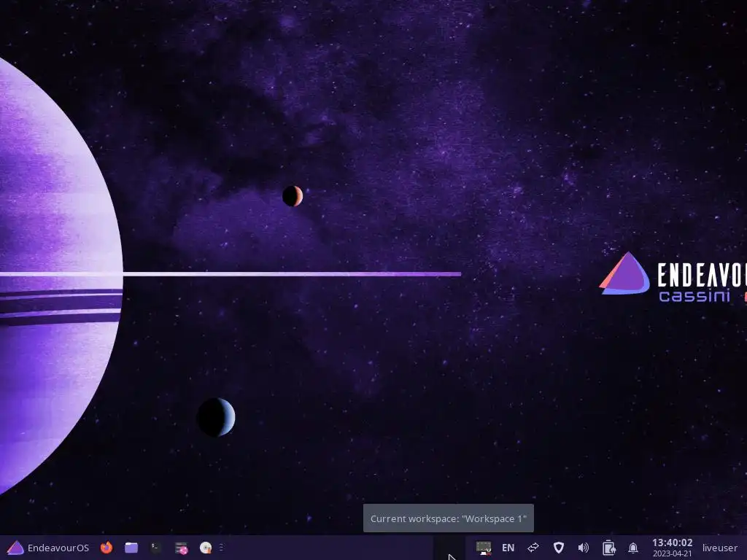The height and width of the screenshot is (560, 747).
Task: Launch the terminal emulator
Action: [x=156, y=548]
